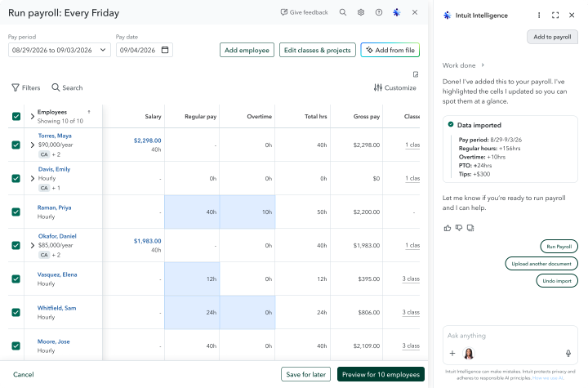Open table Search
Screen dimensions: 588x388
67,87
